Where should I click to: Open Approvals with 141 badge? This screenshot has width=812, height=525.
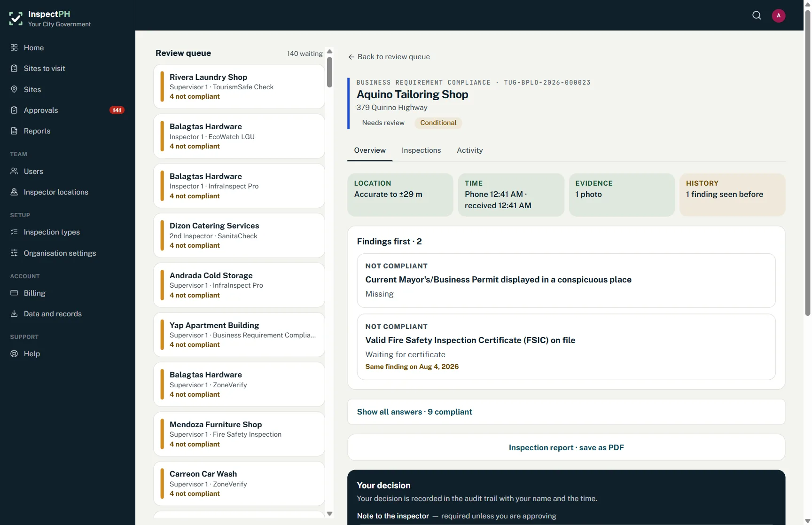click(68, 110)
